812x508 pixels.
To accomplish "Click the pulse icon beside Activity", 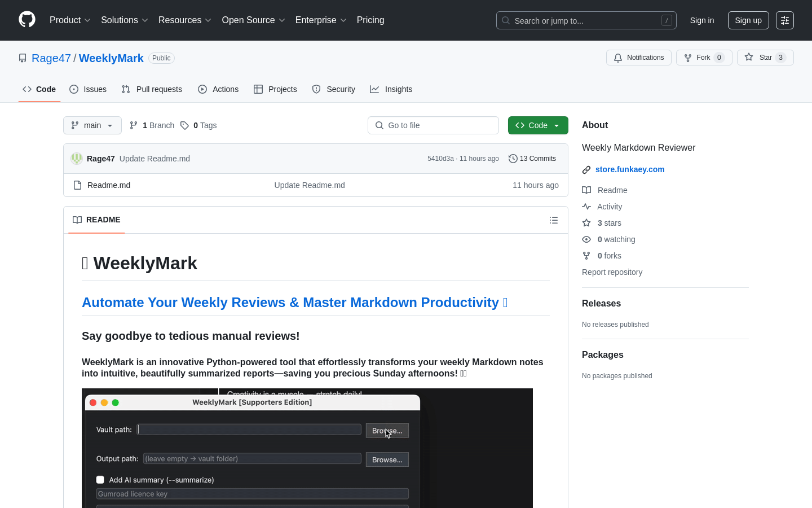I will pos(586,207).
